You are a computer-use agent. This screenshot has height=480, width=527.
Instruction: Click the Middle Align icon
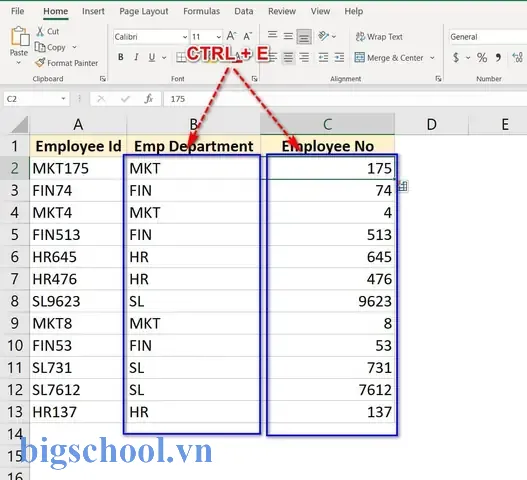[288, 36]
